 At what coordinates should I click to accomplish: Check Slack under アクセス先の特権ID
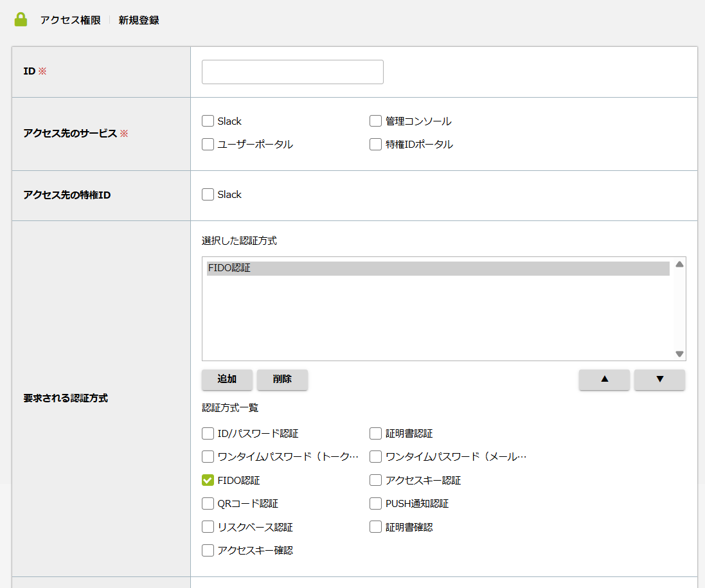[208, 194]
